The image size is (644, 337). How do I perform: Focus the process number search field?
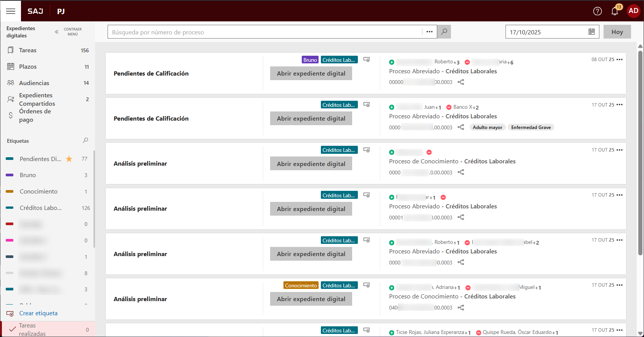pos(265,32)
